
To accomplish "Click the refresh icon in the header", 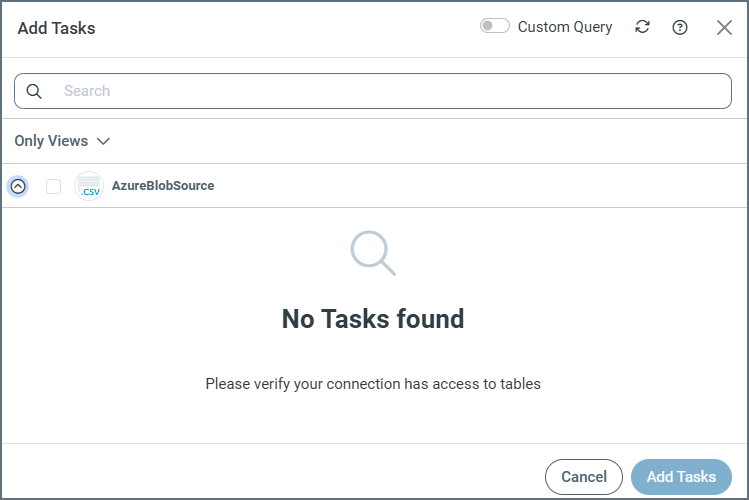I will tap(642, 27).
